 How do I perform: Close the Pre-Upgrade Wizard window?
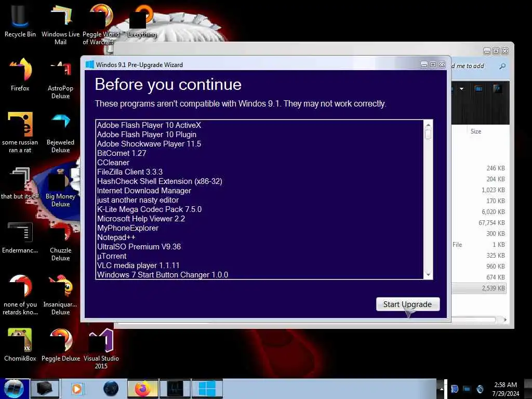(442, 64)
